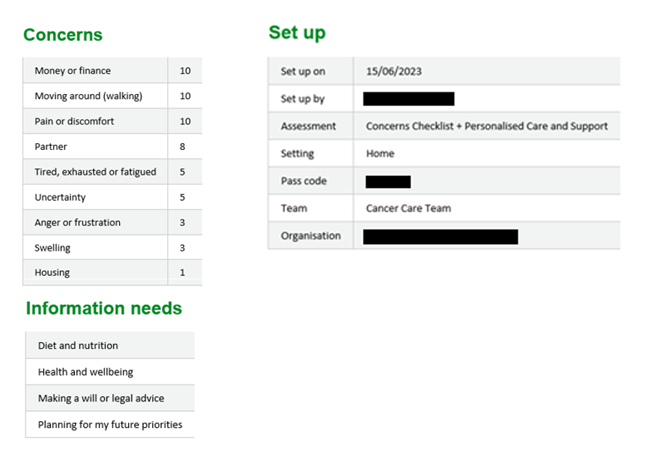
Task: Open Planning for my future priorities
Action: (x=110, y=424)
